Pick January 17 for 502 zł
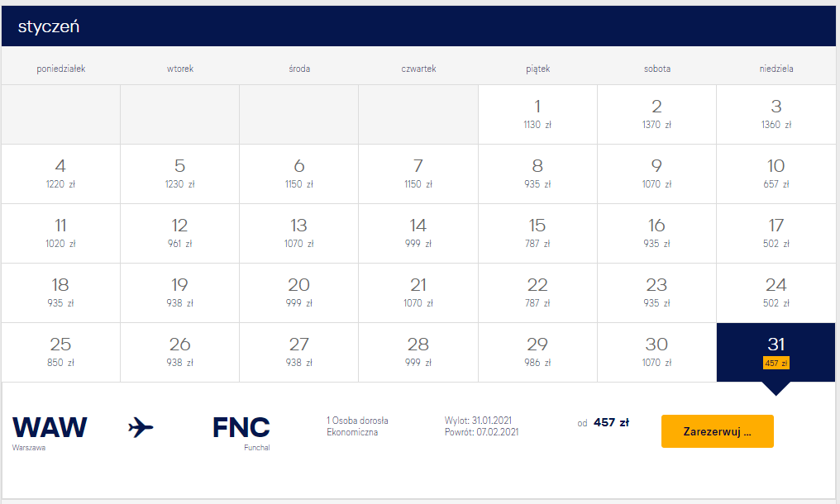840x504 pixels. coord(776,234)
